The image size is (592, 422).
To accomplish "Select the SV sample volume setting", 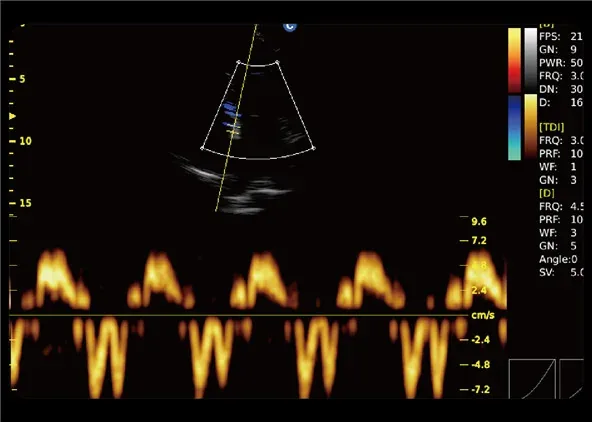I will [x=561, y=272].
